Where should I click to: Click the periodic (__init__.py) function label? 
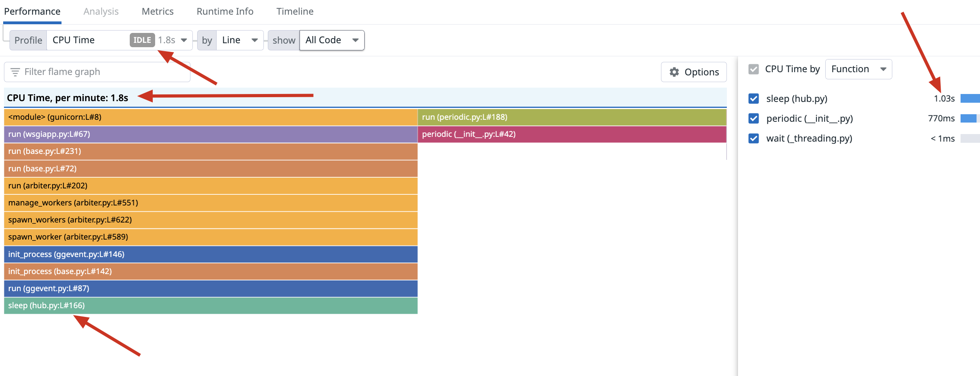tap(809, 119)
